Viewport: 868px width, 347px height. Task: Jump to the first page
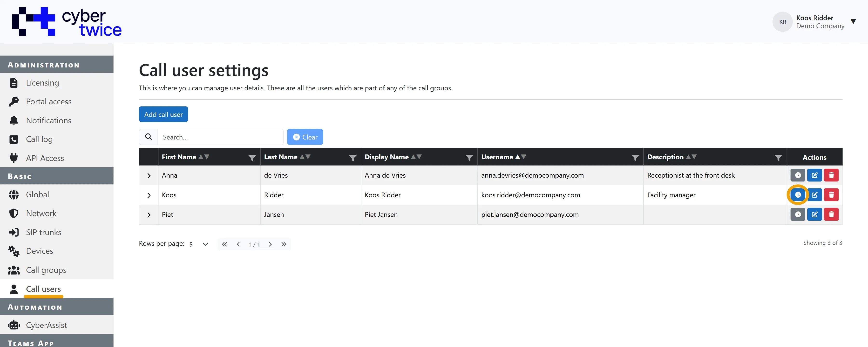tap(224, 244)
